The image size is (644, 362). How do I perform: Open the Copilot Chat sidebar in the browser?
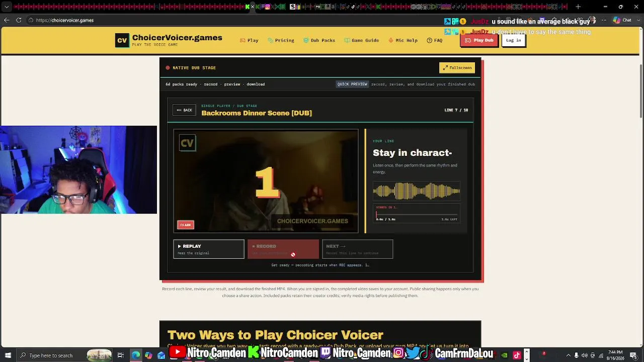pos(622,20)
